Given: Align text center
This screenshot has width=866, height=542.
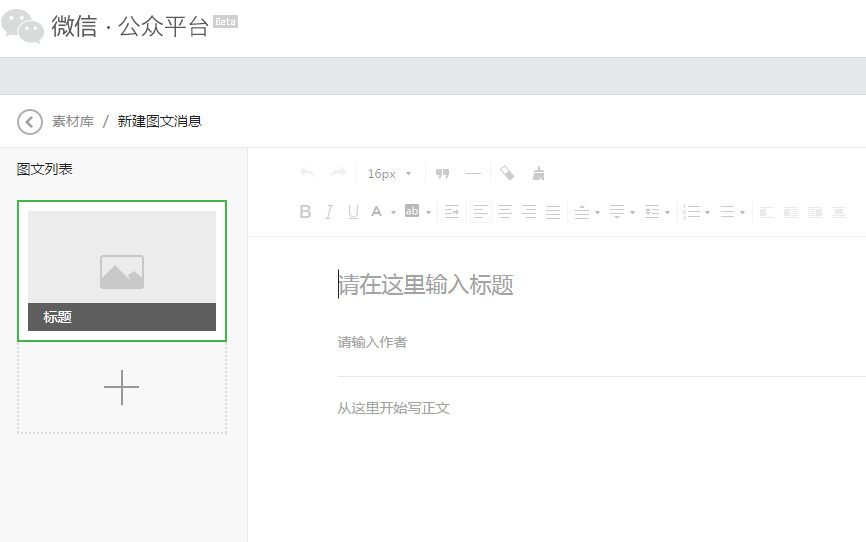Looking at the screenshot, I should click(505, 212).
